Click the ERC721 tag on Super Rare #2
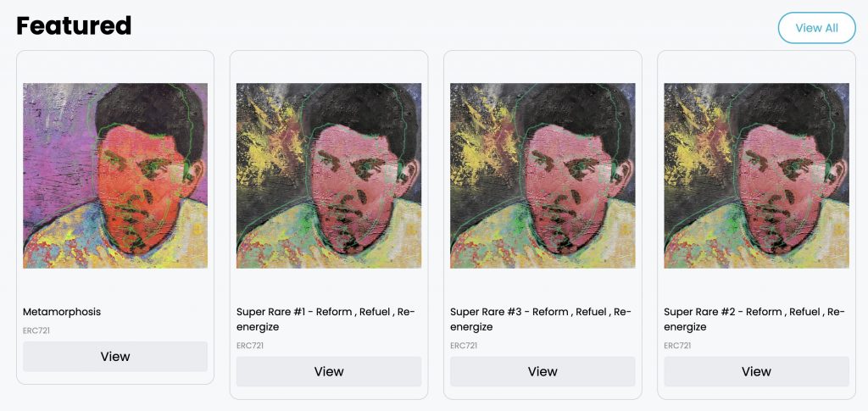868x411 pixels. click(677, 346)
